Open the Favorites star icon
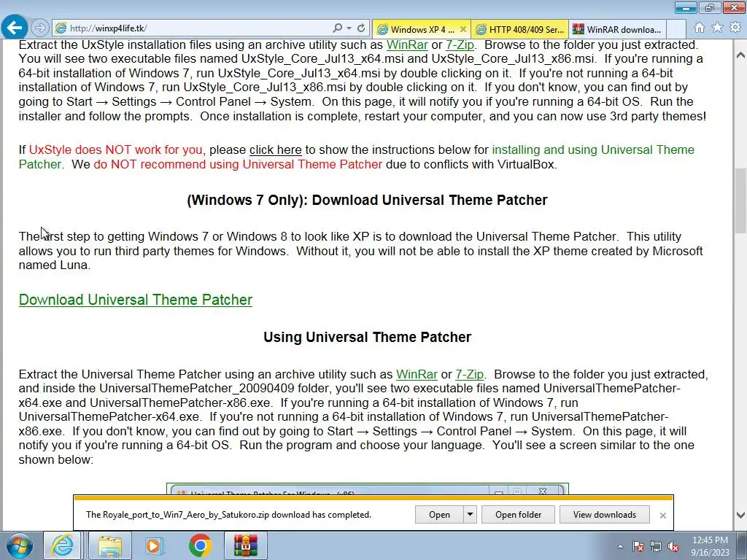 718,28
